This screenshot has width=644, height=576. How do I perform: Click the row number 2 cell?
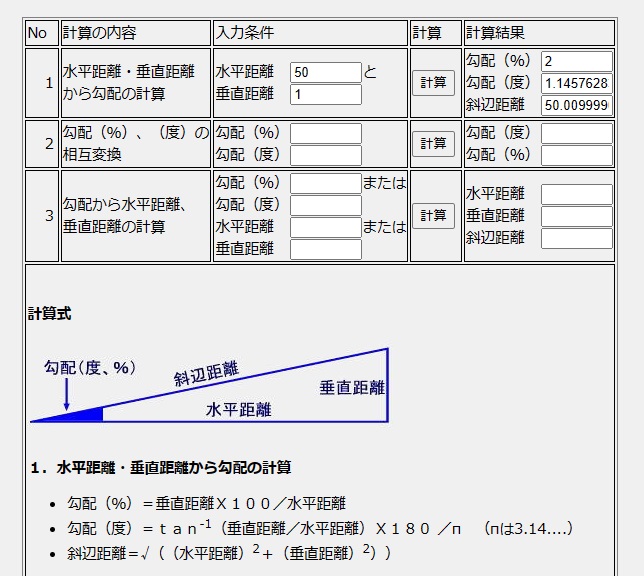[x=42, y=144]
